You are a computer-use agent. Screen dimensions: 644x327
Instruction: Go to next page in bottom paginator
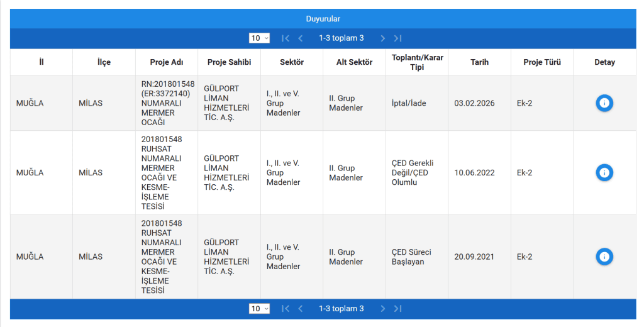(x=382, y=309)
